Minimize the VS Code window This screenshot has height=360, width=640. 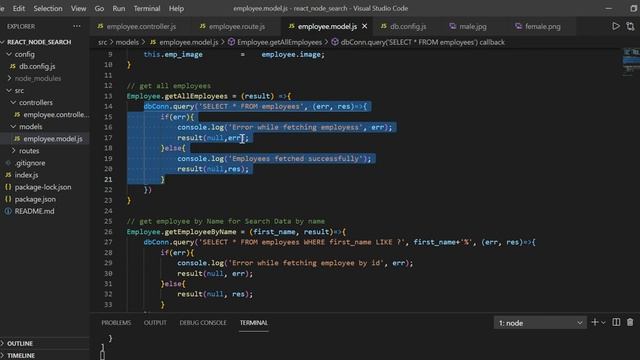point(608,8)
